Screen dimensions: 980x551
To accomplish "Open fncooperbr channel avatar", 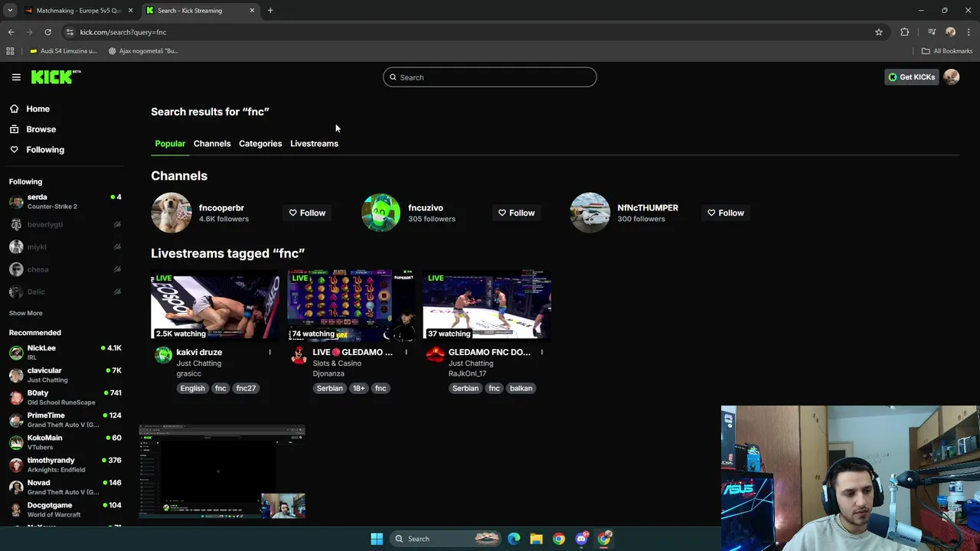I will coord(171,213).
